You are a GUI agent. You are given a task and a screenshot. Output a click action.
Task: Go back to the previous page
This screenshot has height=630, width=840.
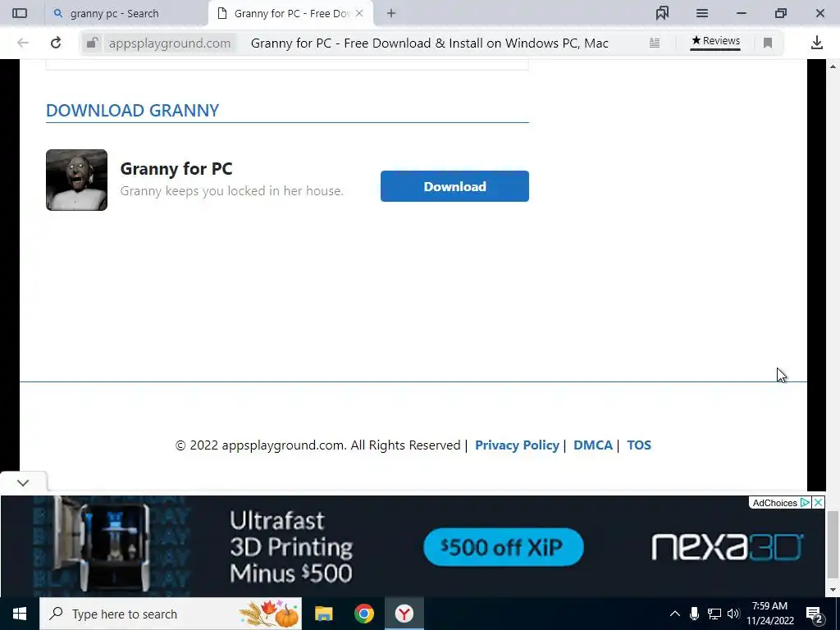[22, 43]
